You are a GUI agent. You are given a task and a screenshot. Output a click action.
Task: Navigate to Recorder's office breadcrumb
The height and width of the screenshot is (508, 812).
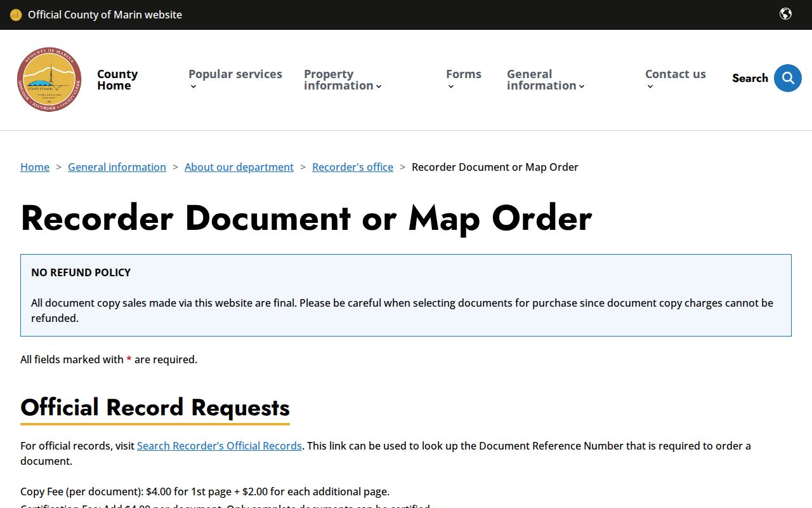click(x=353, y=167)
